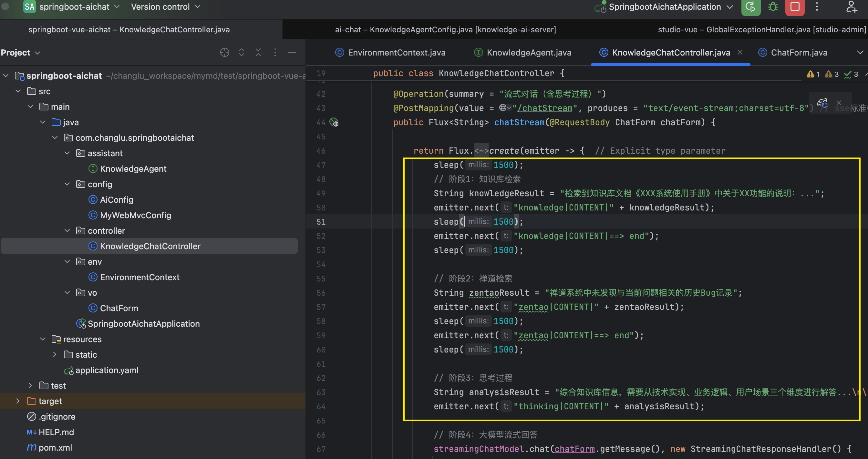Image resolution: width=868 pixels, height=459 pixels.
Task: Open application.yaml in the project tree
Action: [x=107, y=370]
